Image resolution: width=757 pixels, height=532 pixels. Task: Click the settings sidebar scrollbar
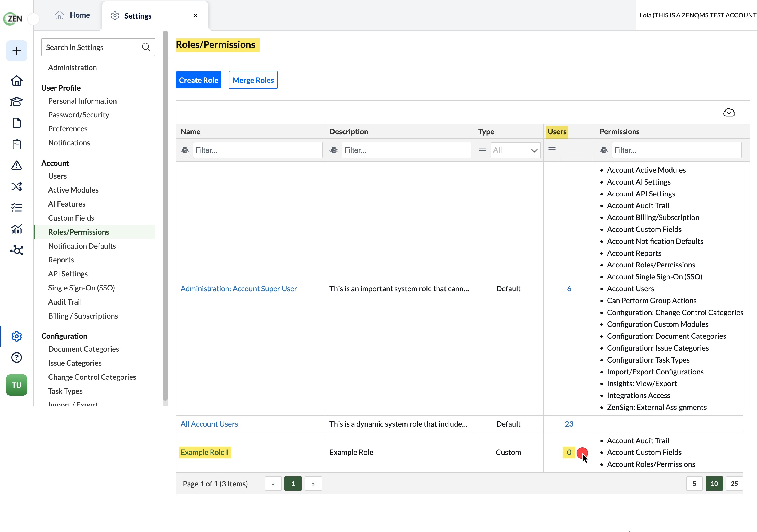coord(165,216)
